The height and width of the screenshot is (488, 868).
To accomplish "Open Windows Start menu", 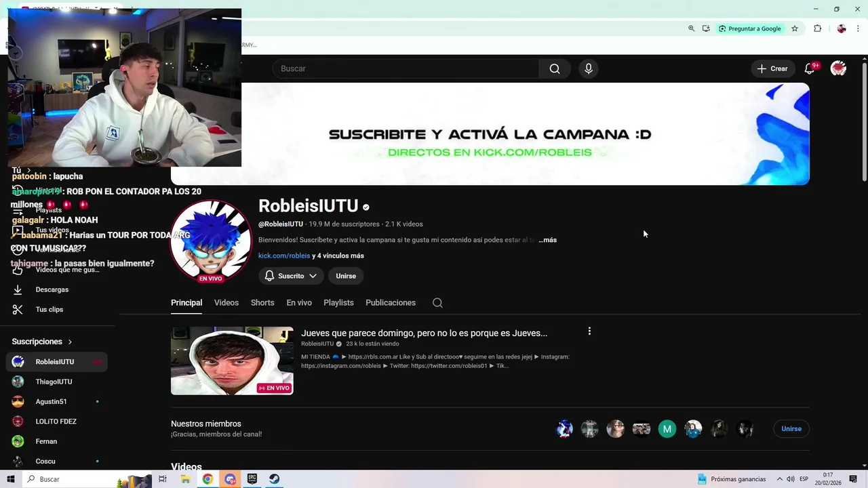I will (x=10, y=479).
